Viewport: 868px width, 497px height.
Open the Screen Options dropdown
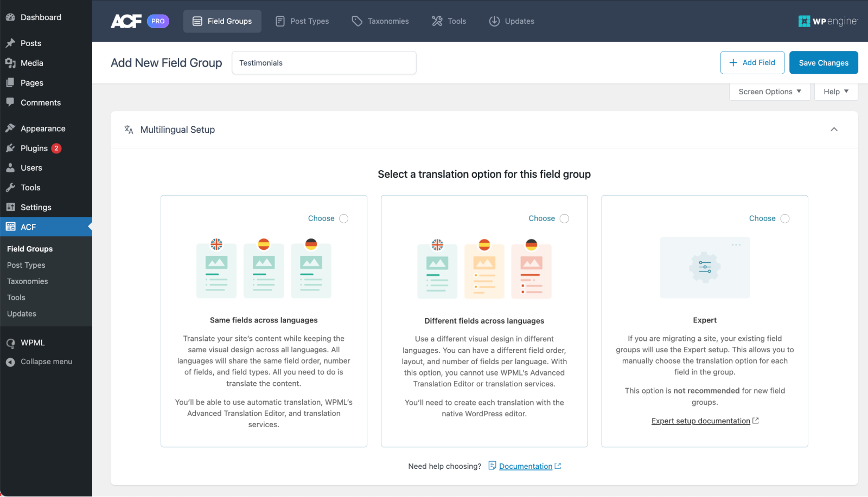click(x=770, y=92)
